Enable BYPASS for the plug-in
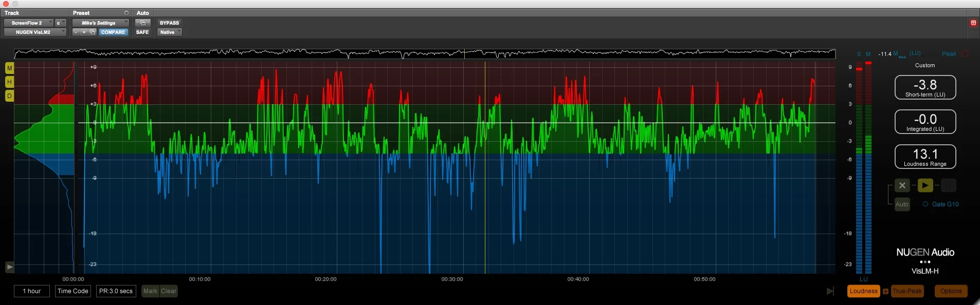980x305 pixels. 169,23
